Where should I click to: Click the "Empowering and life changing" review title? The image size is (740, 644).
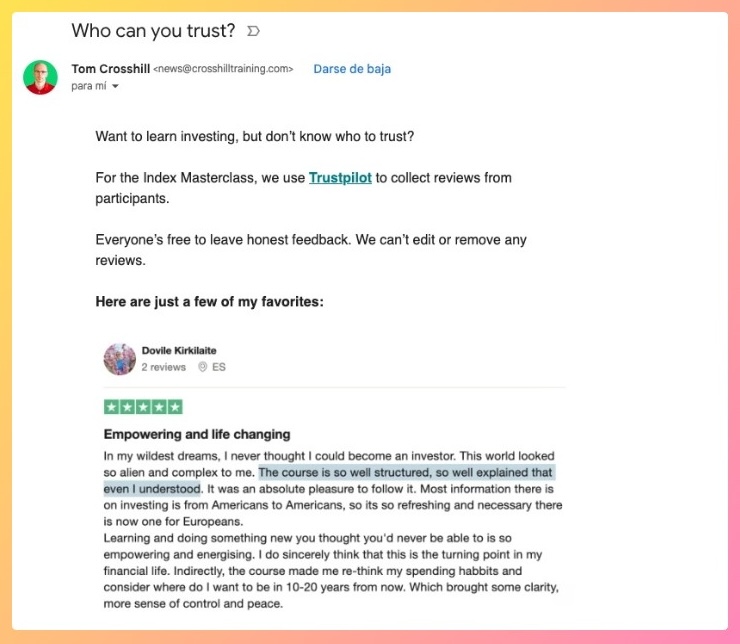coord(197,434)
